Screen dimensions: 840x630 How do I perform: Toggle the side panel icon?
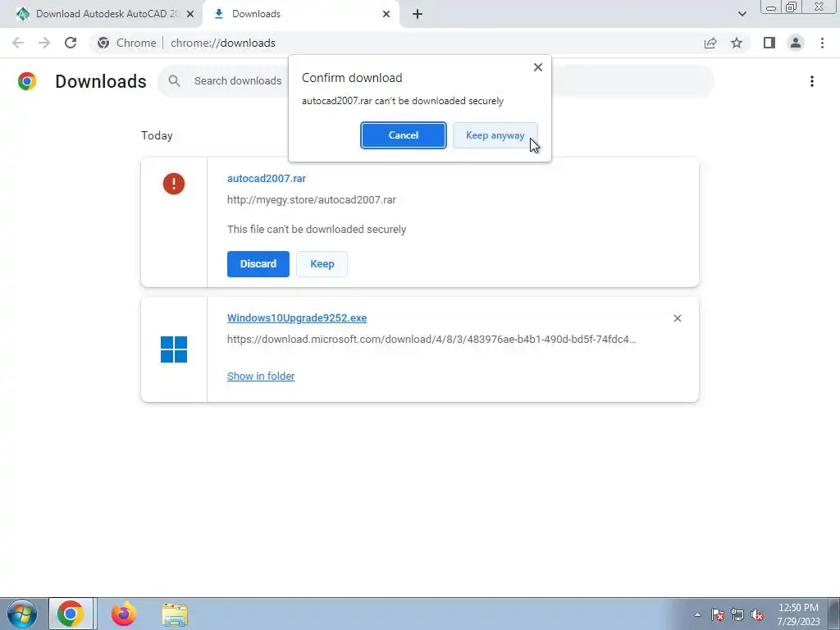769,43
